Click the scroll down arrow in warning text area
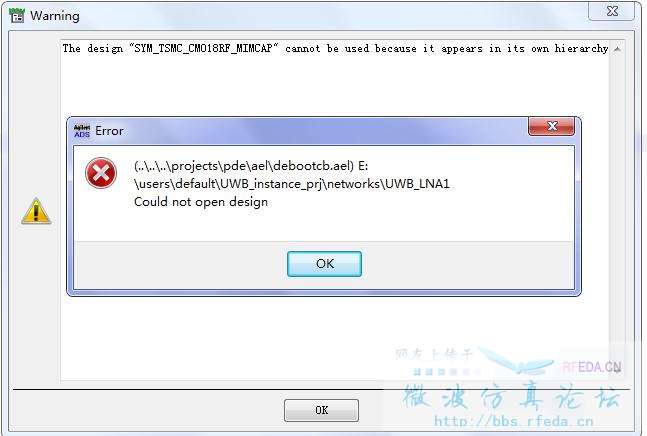The width and height of the screenshot is (647, 436). coord(617,370)
